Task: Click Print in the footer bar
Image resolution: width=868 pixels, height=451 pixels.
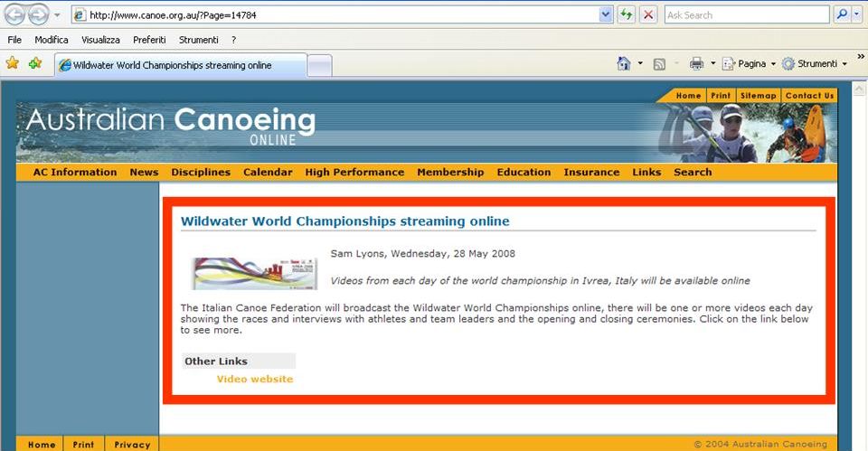Action: tap(83, 445)
